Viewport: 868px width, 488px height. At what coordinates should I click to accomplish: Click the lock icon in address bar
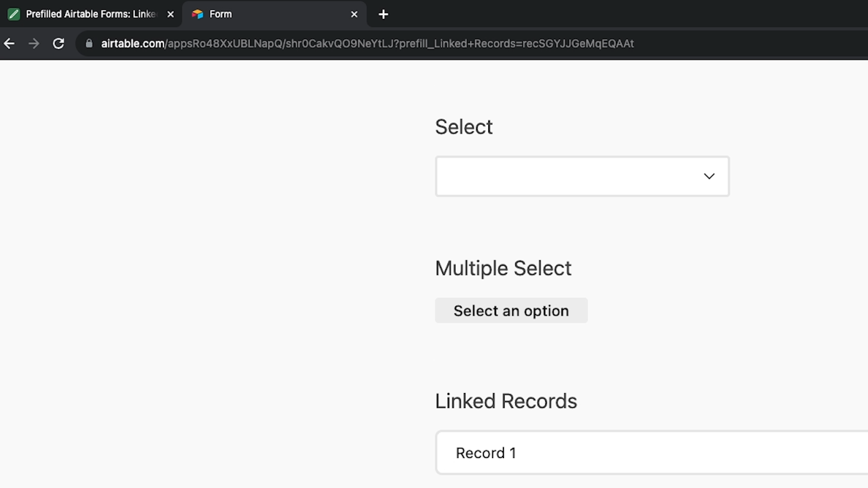(x=89, y=43)
